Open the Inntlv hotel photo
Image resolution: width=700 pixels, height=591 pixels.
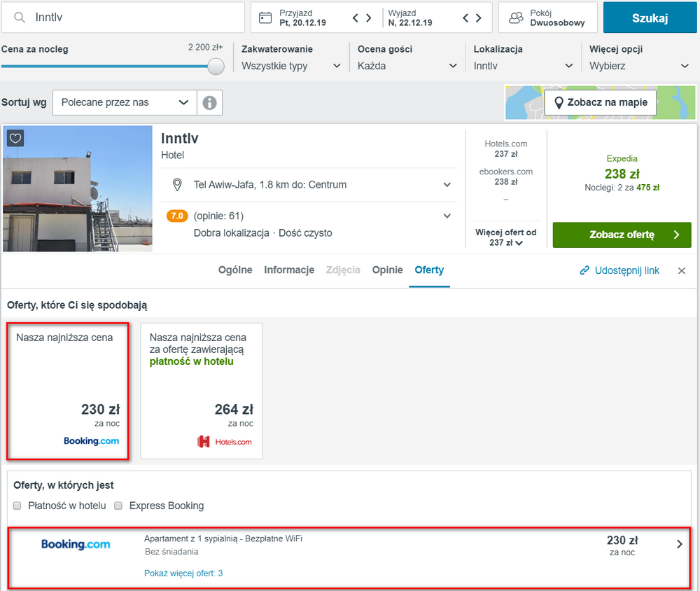[x=78, y=188]
